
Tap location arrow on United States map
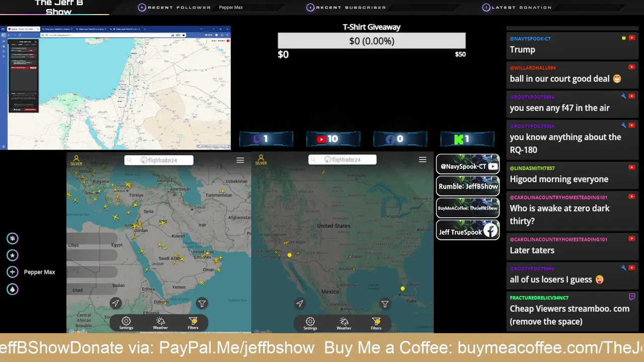tap(299, 303)
